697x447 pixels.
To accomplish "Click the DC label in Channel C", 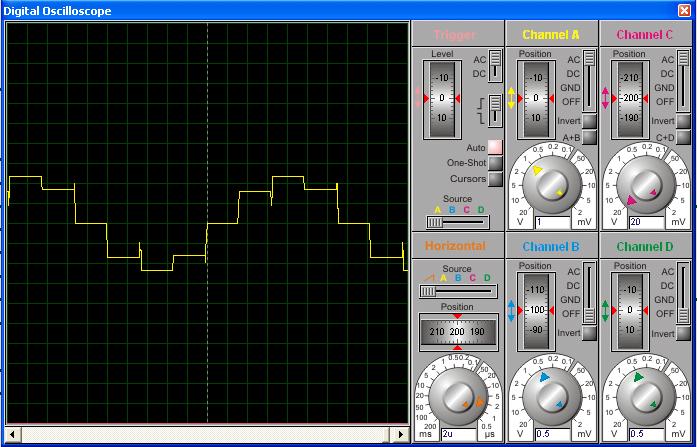I will [667, 74].
